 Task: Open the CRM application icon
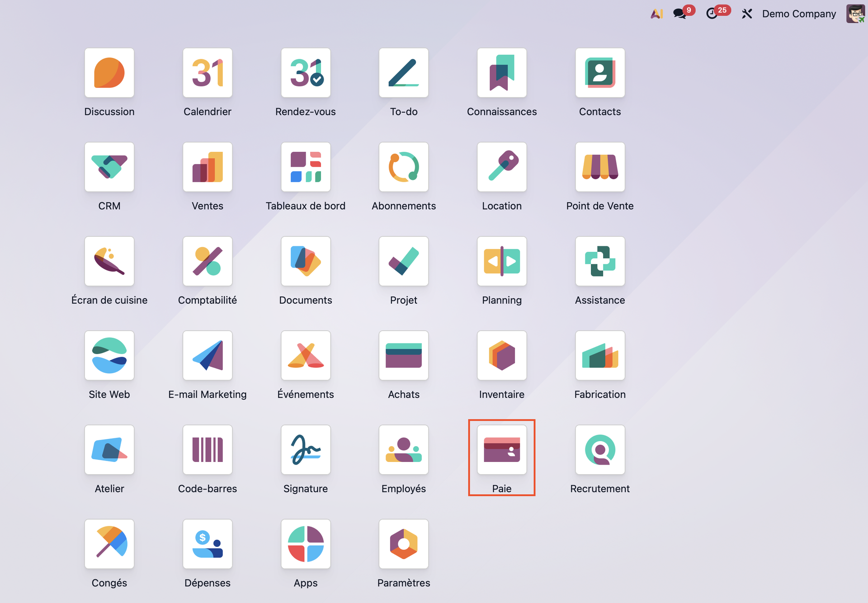(x=109, y=167)
